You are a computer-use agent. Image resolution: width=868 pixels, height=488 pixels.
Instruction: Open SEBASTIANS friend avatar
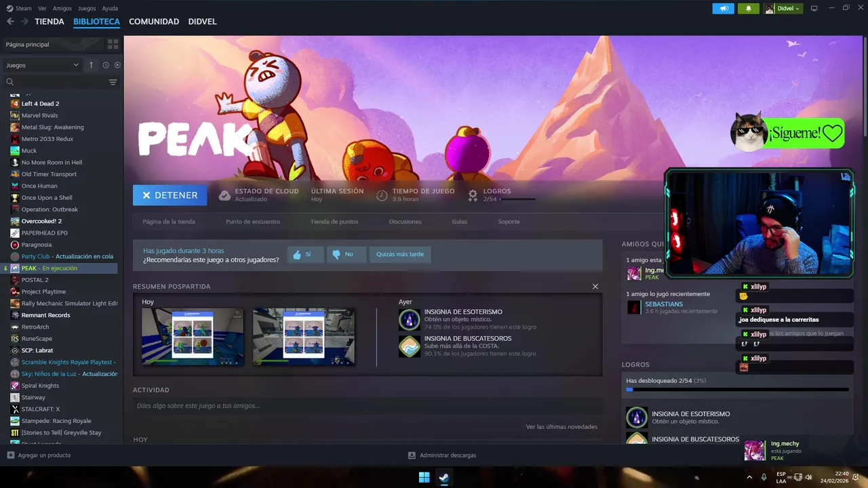click(x=634, y=307)
